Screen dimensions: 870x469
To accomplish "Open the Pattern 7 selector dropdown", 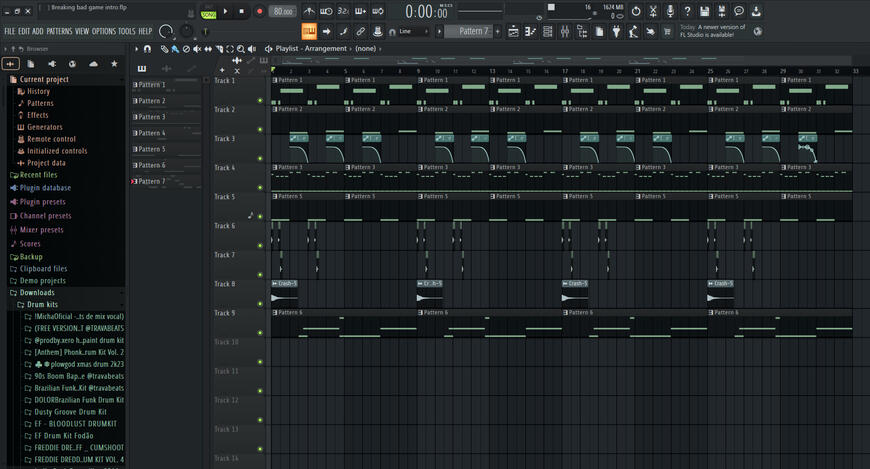I will pyautogui.click(x=473, y=32).
